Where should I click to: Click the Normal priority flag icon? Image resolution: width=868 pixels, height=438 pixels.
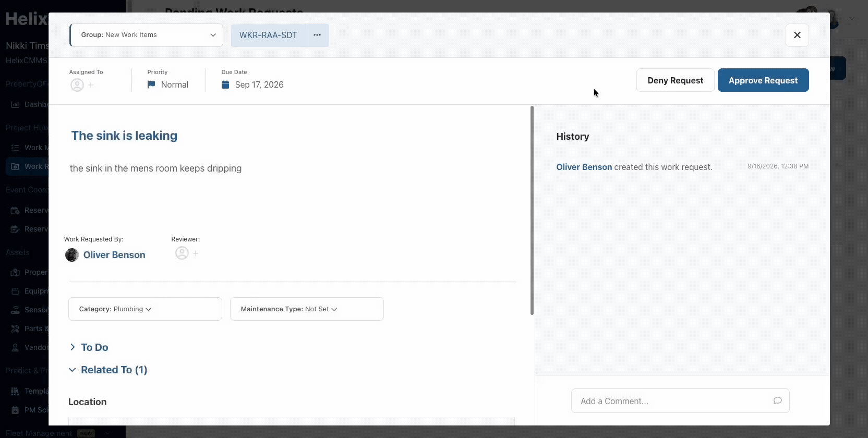point(151,84)
